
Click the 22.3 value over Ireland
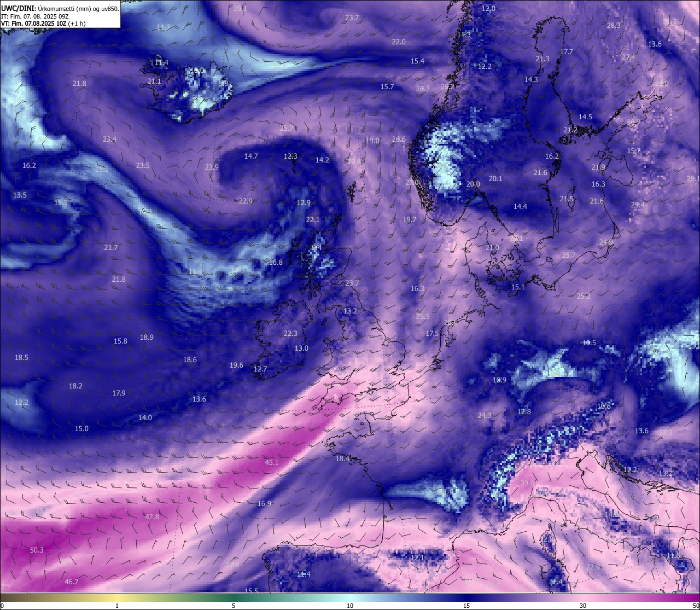[290, 333]
